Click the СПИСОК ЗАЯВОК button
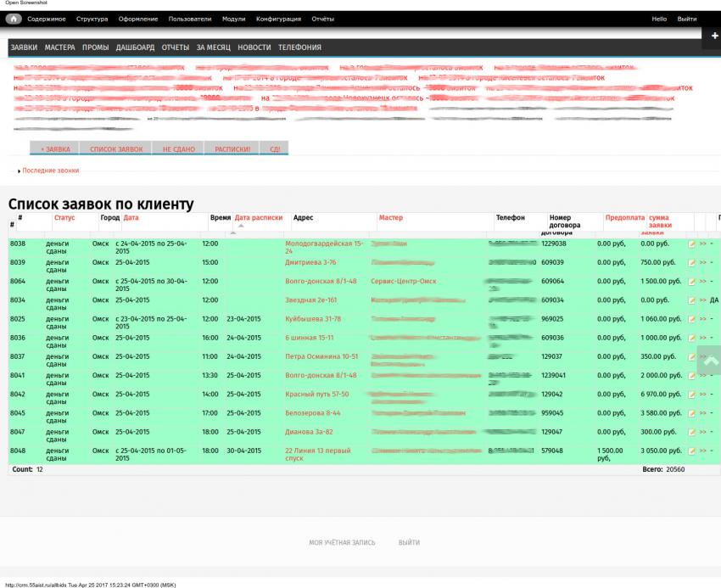Viewport: 721px width, 588px height. coord(116,148)
